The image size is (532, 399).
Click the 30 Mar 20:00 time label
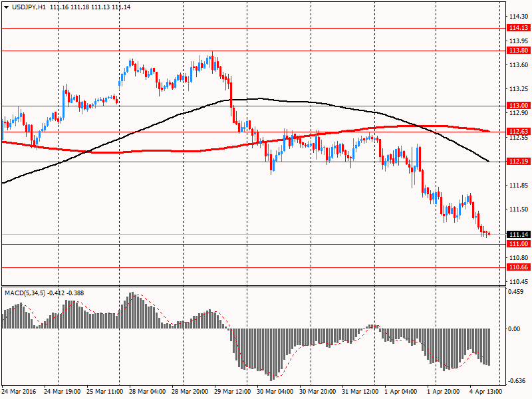tap(318, 392)
